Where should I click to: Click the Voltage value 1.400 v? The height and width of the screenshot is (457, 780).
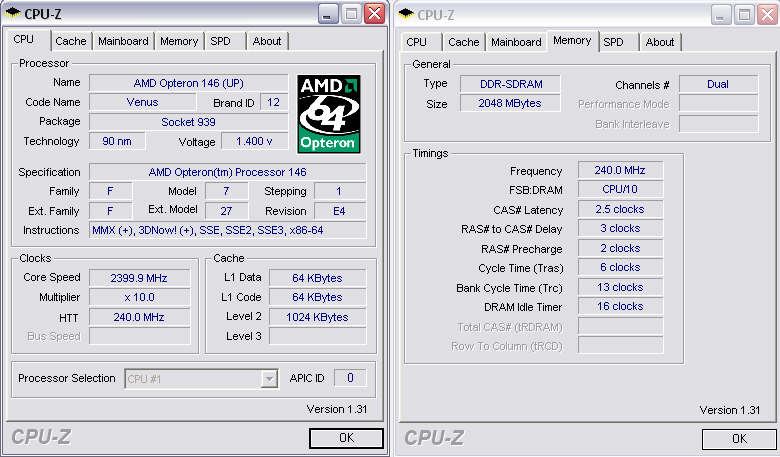click(254, 141)
